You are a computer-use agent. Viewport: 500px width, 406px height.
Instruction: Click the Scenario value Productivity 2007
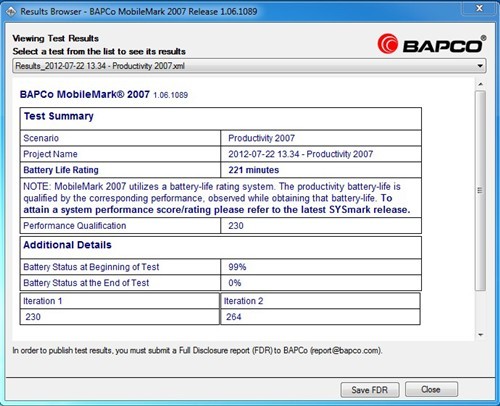262,138
